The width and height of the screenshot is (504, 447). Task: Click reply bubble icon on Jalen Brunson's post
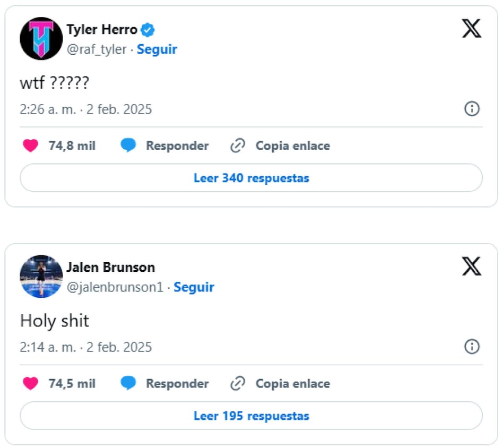tap(128, 383)
